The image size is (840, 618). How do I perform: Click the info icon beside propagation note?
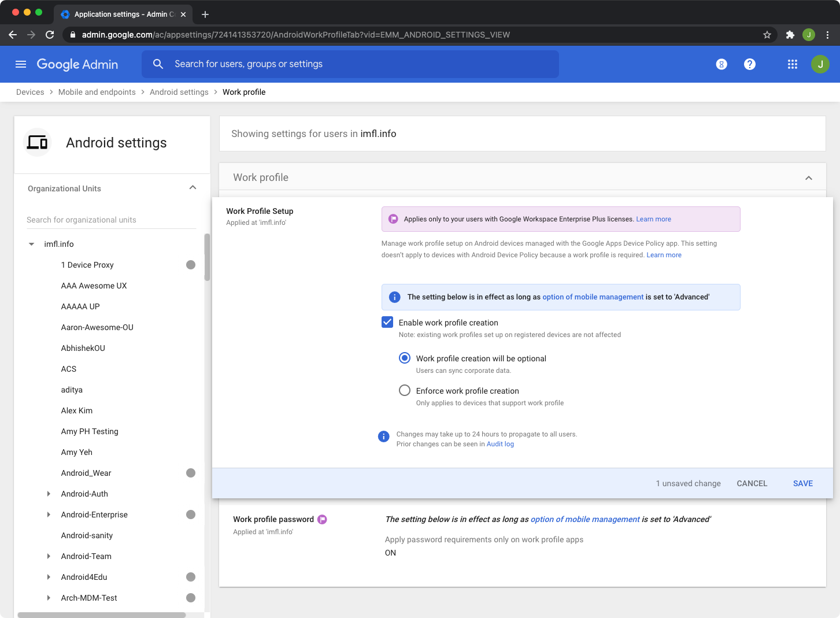384,436
